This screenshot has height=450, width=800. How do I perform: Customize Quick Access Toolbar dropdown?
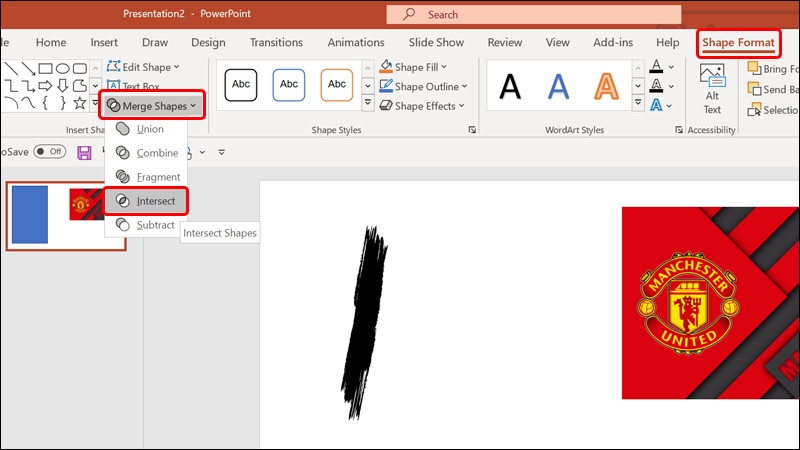(x=221, y=152)
